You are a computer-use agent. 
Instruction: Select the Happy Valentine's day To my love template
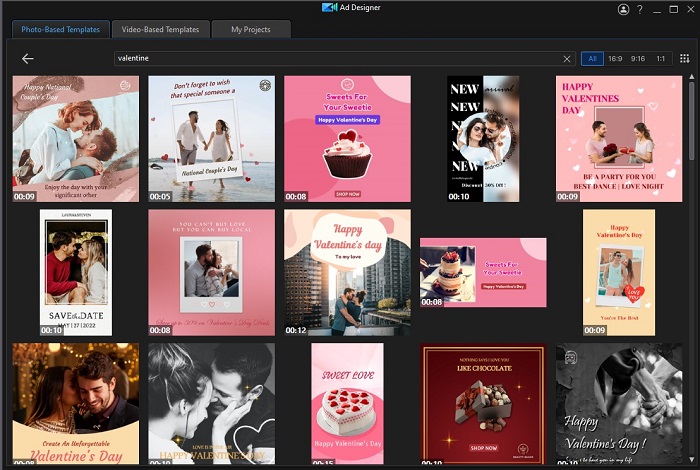click(347, 272)
